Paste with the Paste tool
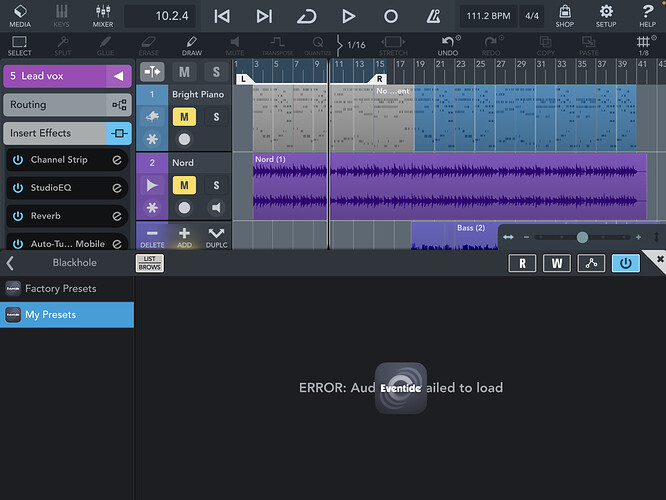 pyautogui.click(x=589, y=45)
